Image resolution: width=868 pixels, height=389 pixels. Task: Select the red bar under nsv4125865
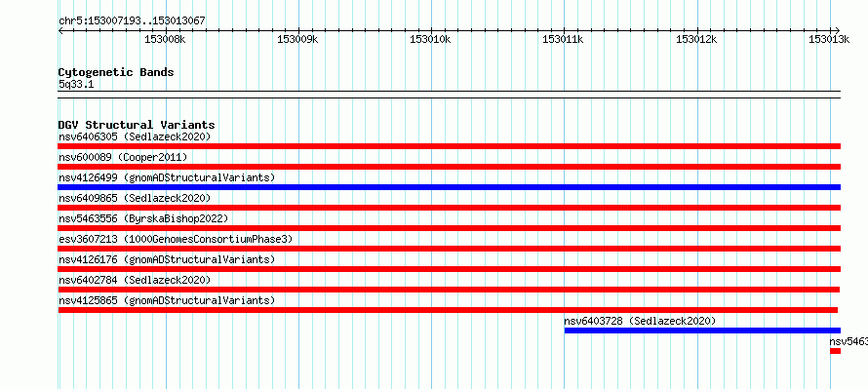448,310
